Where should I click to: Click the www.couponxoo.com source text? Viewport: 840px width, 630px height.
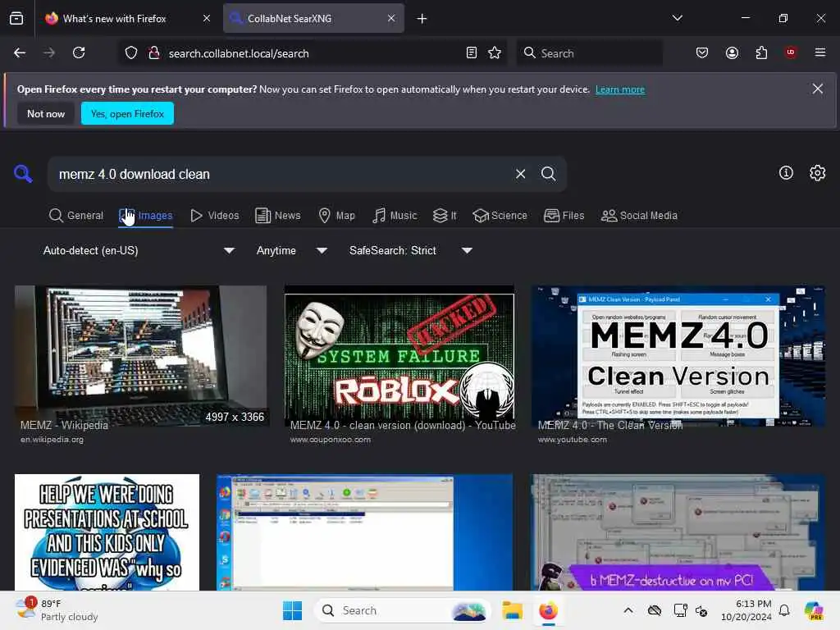click(x=331, y=440)
